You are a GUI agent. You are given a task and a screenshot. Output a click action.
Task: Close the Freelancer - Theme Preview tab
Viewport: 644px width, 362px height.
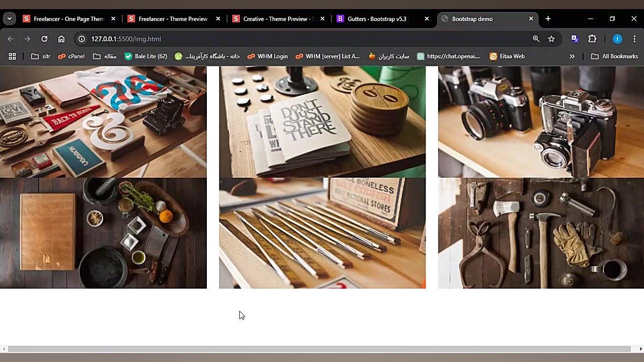[x=218, y=19]
